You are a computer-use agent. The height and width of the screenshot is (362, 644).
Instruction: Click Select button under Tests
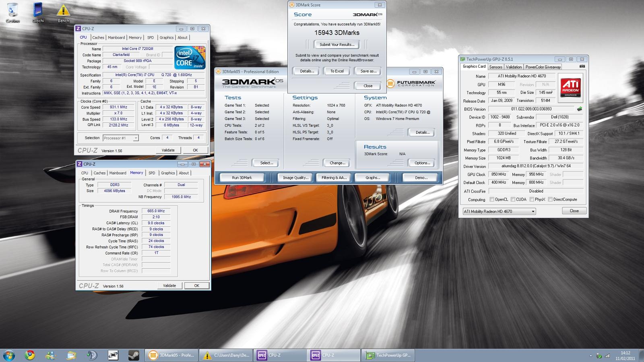click(x=266, y=163)
